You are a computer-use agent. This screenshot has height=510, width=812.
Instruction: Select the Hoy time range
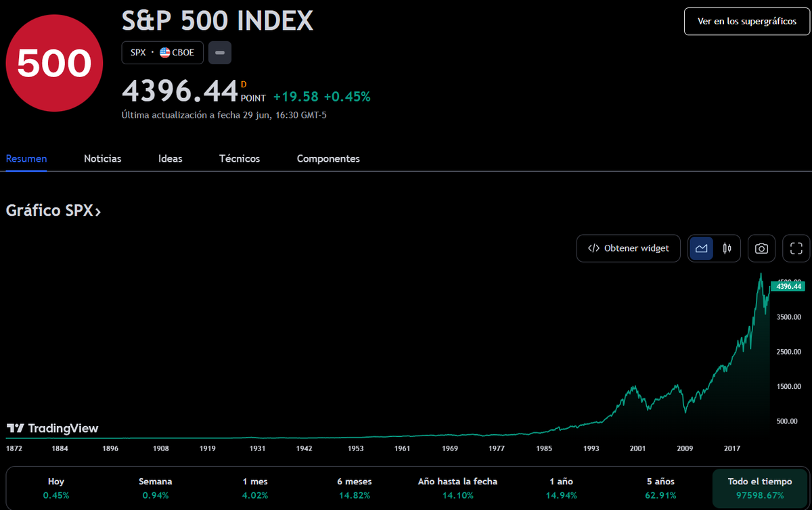56,488
